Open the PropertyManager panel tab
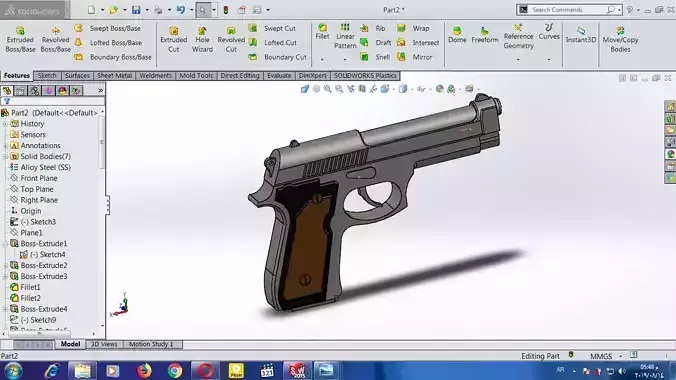 (20, 91)
